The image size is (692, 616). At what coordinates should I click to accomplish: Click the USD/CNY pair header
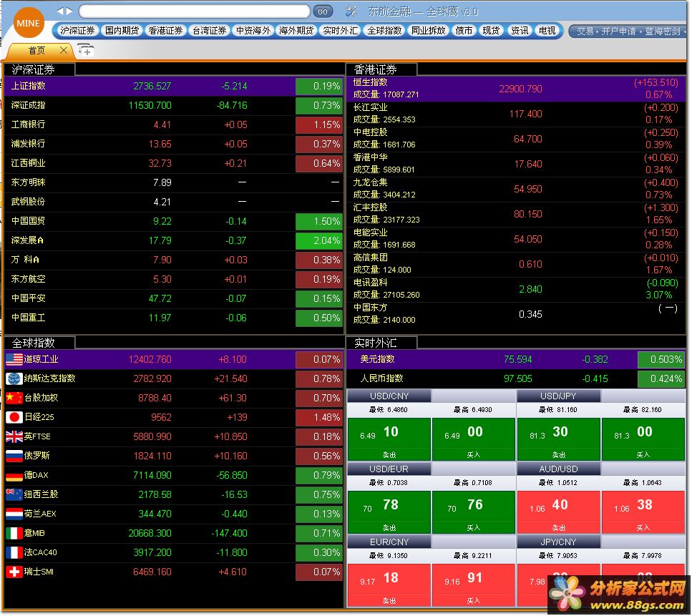click(x=389, y=396)
